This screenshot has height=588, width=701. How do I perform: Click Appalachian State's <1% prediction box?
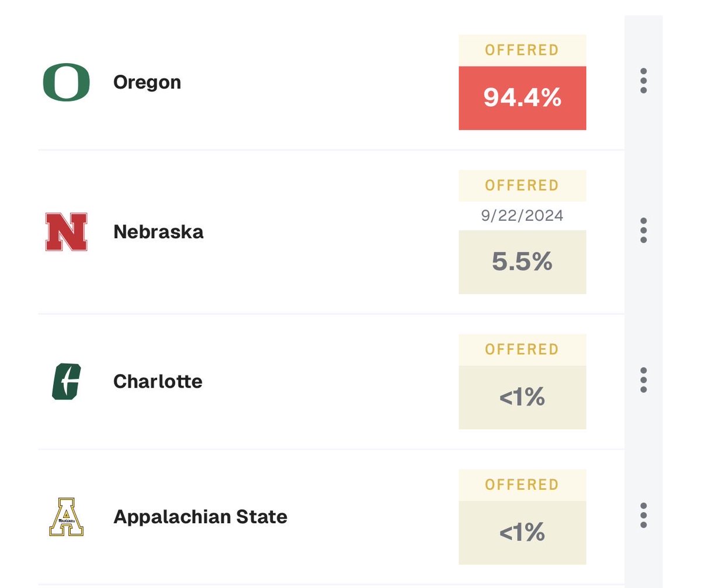pyautogui.click(x=522, y=533)
